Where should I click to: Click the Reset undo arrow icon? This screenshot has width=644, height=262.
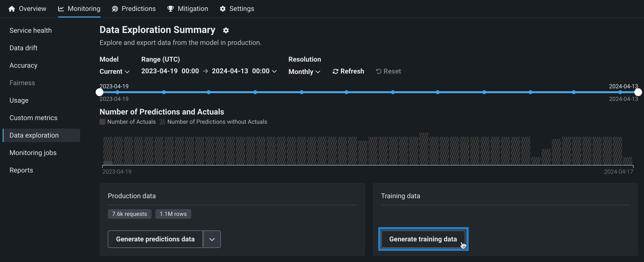(378, 71)
